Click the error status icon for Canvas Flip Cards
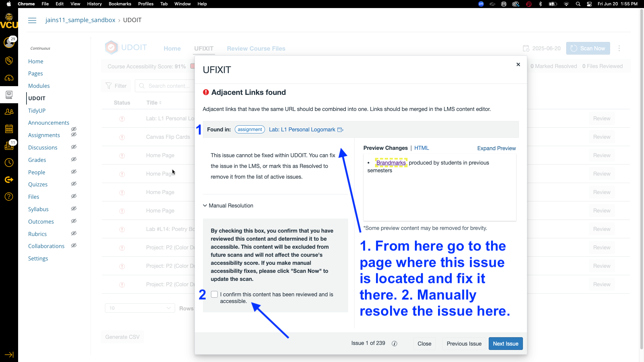The image size is (644, 362). (122, 137)
